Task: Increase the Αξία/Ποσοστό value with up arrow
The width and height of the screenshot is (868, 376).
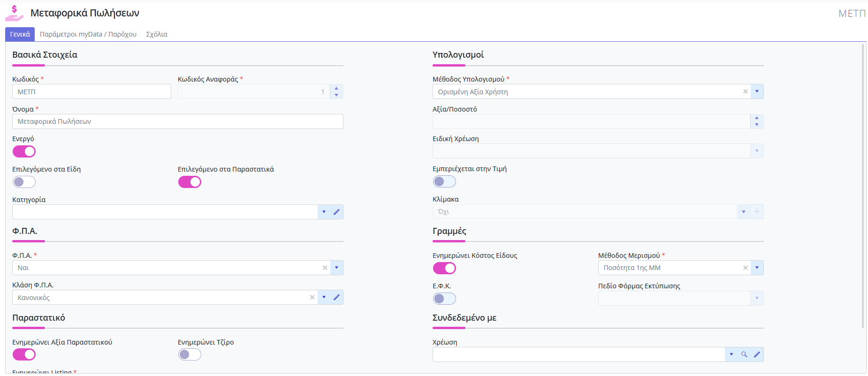Action: click(x=757, y=118)
